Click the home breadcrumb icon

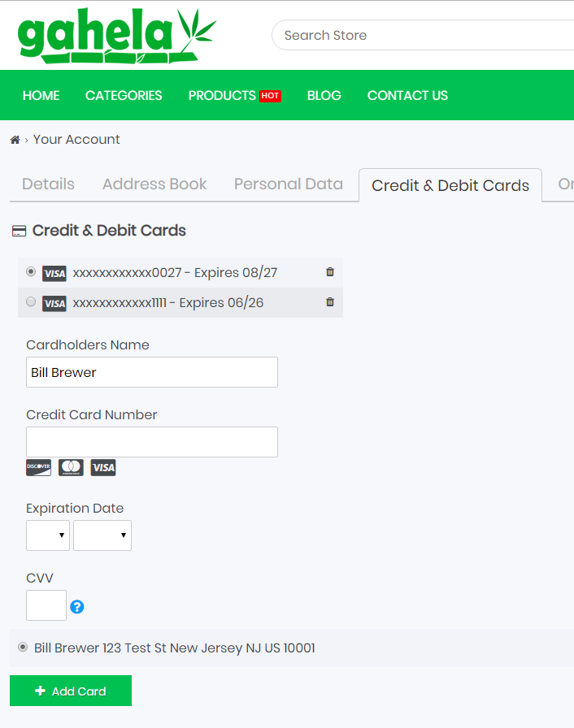click(x=15, y=140)
